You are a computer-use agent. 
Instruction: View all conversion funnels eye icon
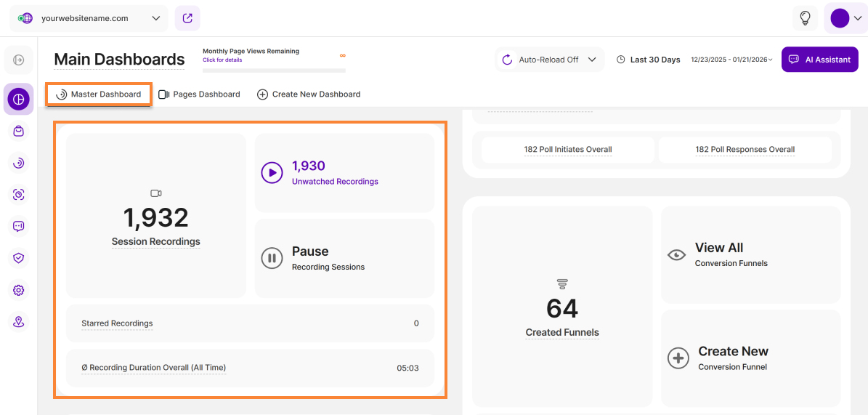coord(676,255)
